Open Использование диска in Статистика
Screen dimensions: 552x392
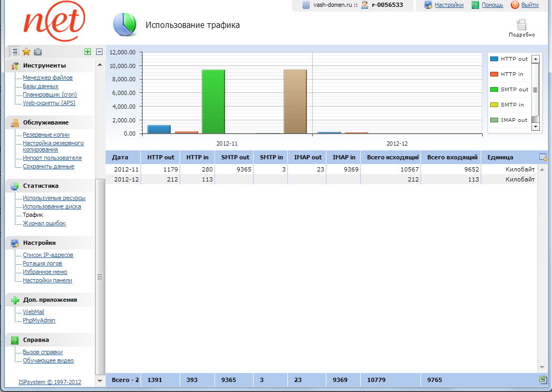pyautogui.click(x=52, y=206)
